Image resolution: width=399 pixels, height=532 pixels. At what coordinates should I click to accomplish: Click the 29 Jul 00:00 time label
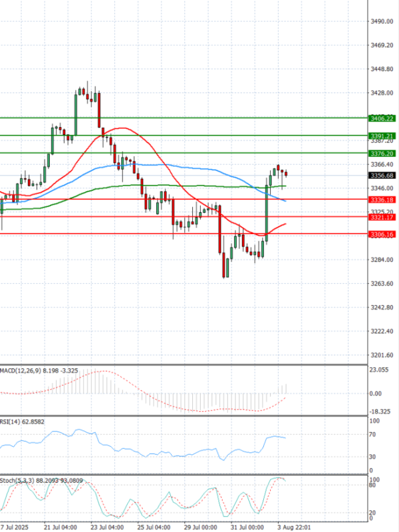[201, 527]
